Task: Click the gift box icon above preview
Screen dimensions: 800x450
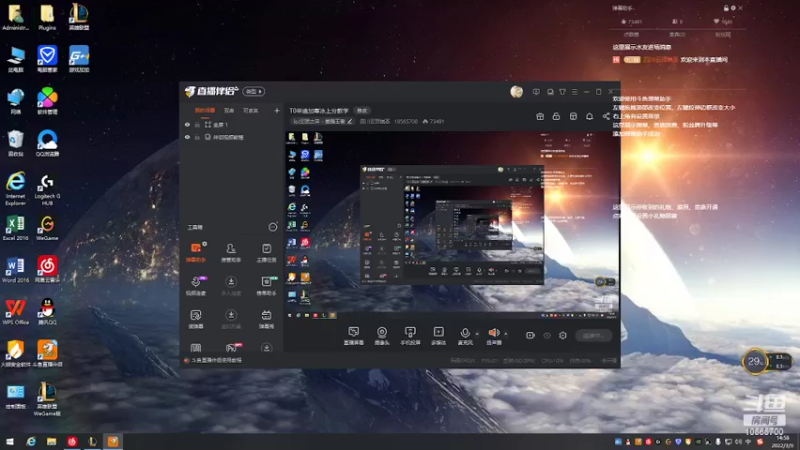Action: 540,117
